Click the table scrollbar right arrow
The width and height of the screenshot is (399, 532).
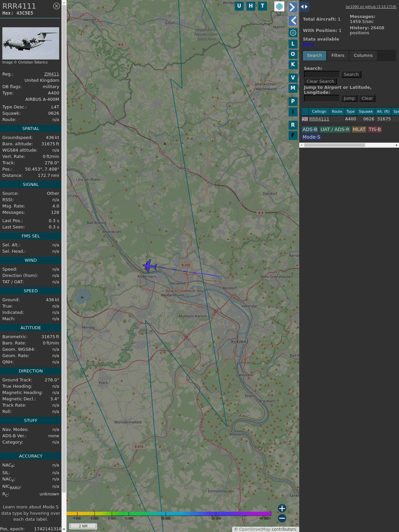coord(396,145)
